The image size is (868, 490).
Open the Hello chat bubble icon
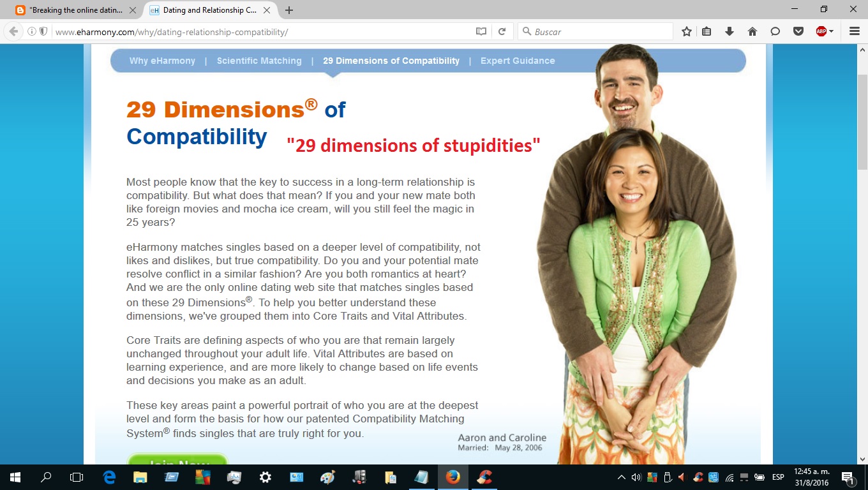pyautogui.click(x=775, y=31)
